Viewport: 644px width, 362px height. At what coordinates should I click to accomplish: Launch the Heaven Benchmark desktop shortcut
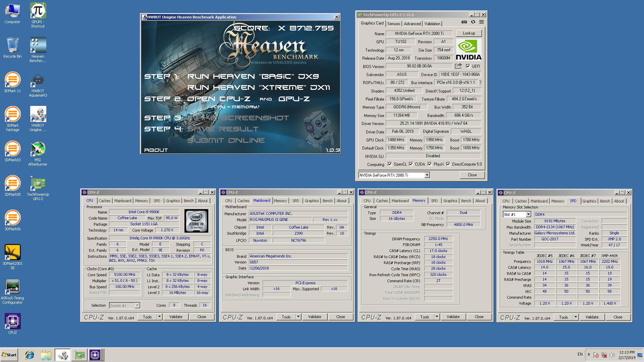click(x=38, y=50)
